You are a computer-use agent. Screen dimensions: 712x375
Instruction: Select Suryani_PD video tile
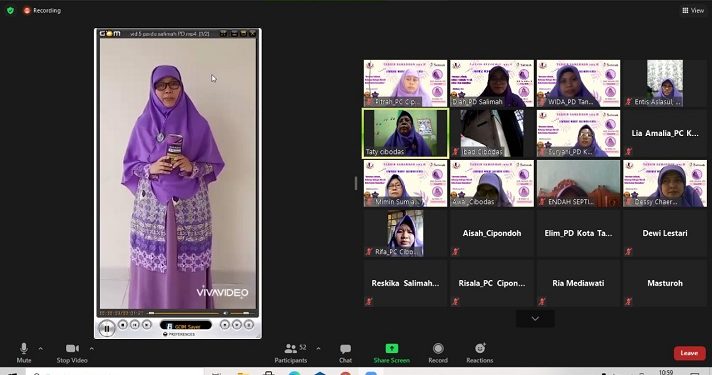point(578,133)
